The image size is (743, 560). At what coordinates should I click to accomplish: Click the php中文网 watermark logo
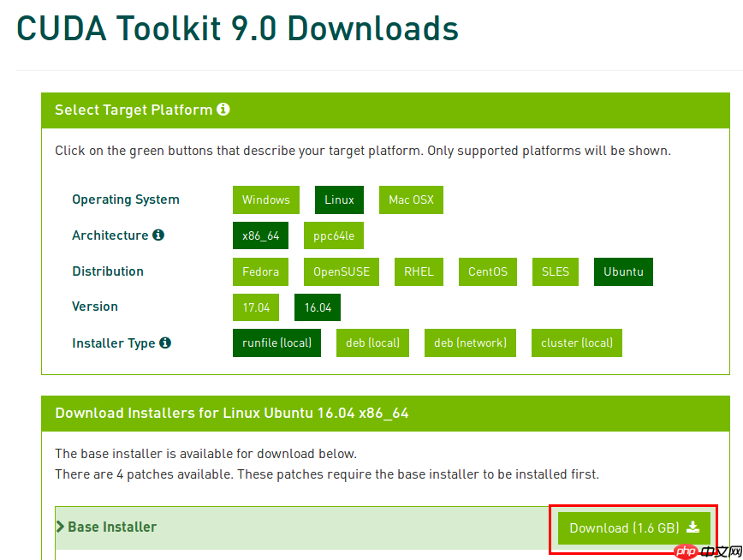pyautogui.click(x=707, y=551)
